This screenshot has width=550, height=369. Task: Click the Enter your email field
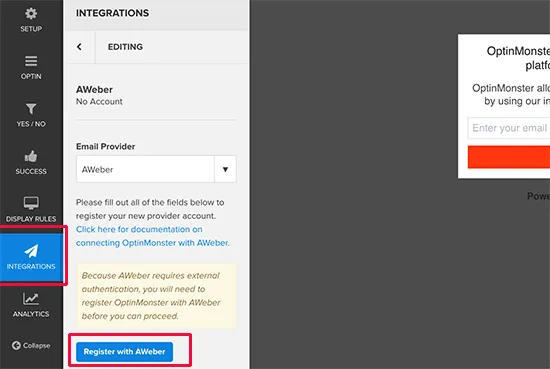[509, 128]
